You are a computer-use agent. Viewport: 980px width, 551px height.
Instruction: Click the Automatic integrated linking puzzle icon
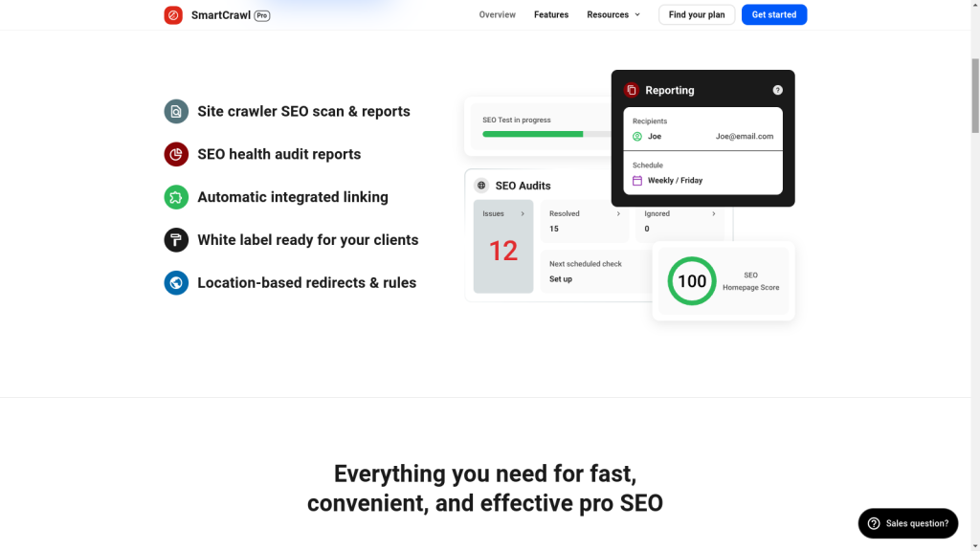point(176,197)
